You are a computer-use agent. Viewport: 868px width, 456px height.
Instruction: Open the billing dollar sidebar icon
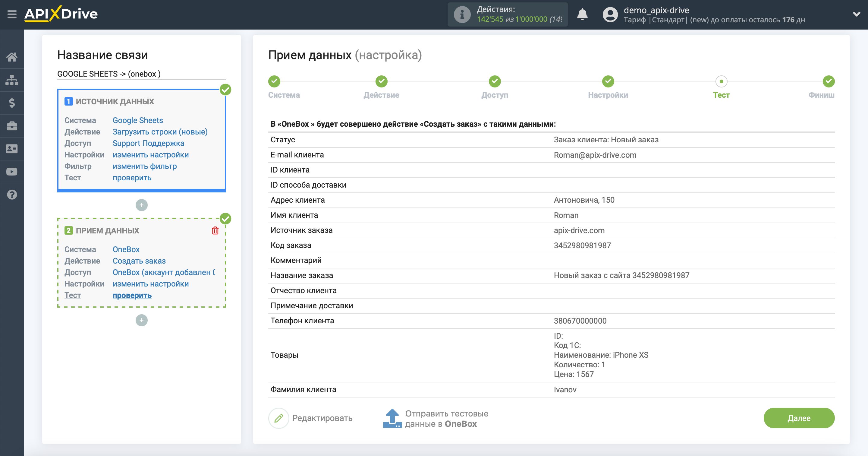[x=12, y=103]
